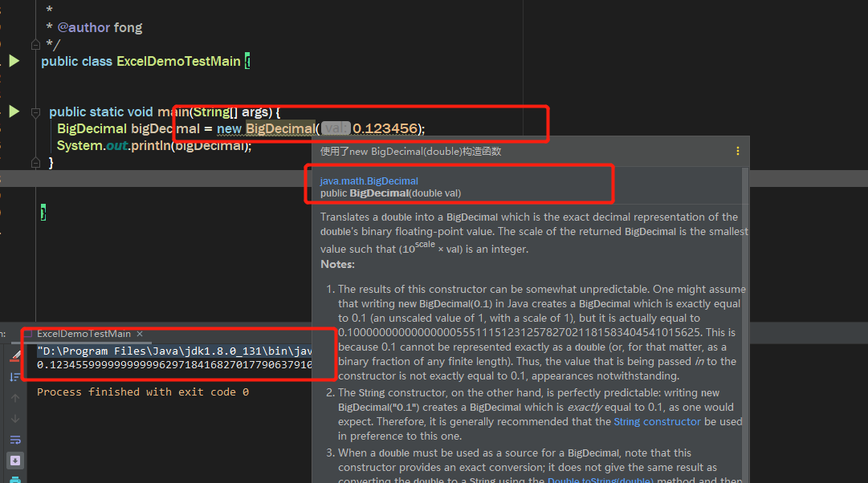The height and width of the screenshot is (483, 868).
Task: Click the 'Notes:' heading in documentation
Action: [338, 265]
